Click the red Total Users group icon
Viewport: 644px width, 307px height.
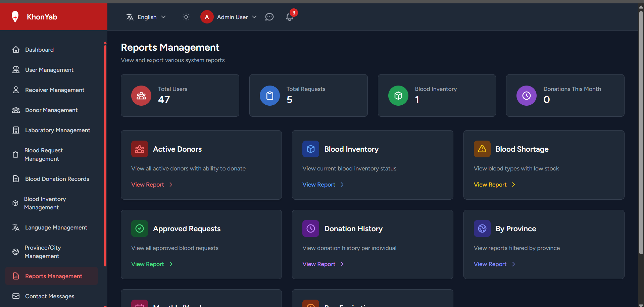141,96
